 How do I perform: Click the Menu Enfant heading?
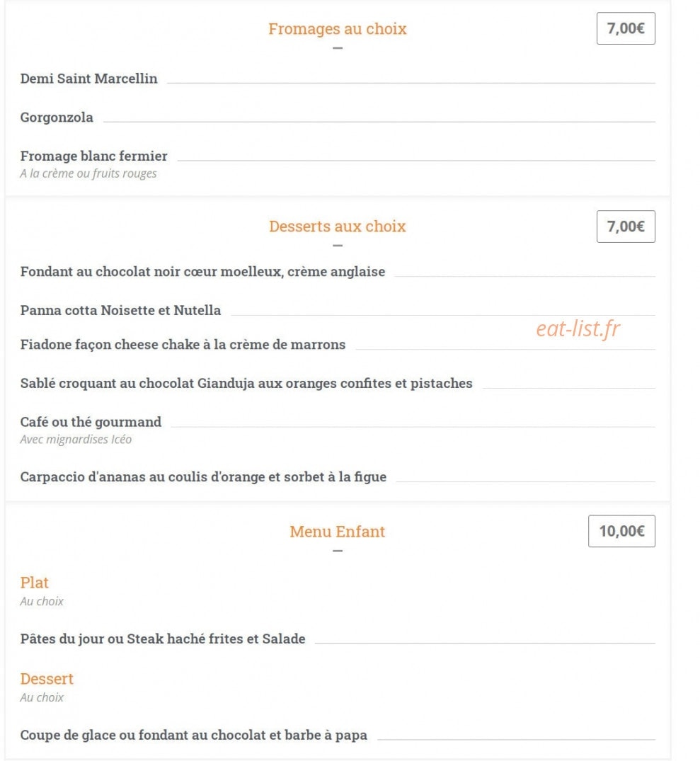point(337,532)
